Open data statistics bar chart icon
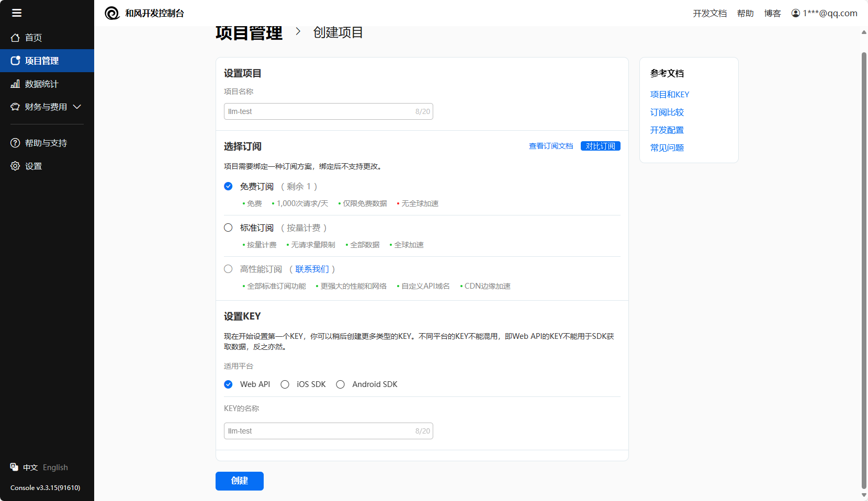The width and height of the screenshot is (868, 501). [15, 84]
